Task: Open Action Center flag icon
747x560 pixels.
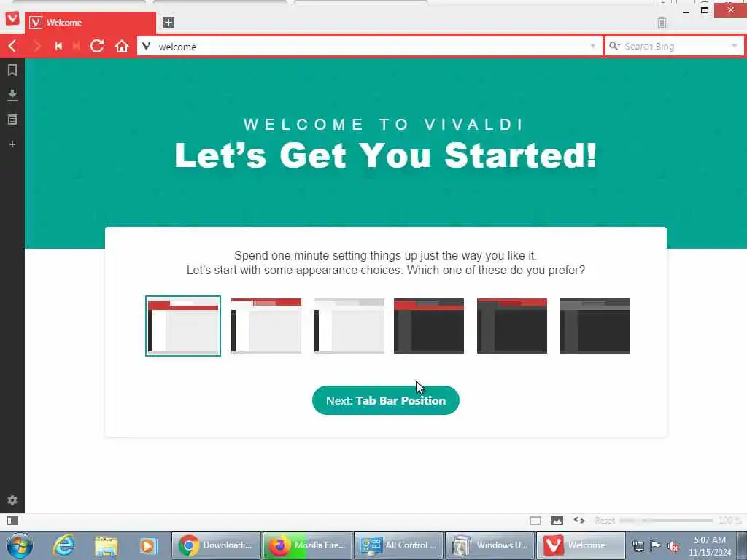Action: [x=656, y=546]
